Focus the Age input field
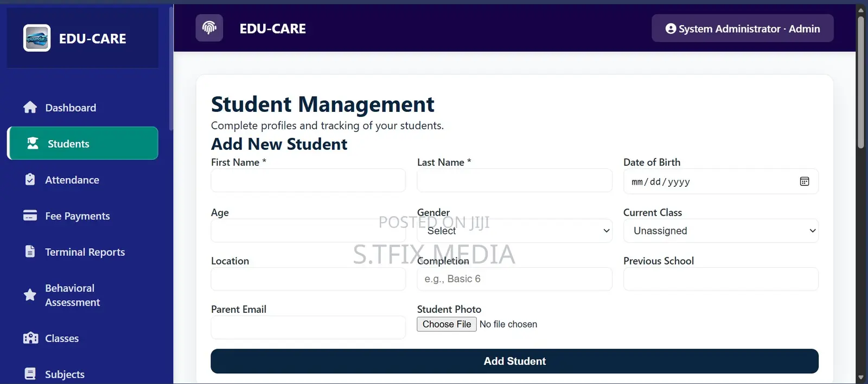Viewport: 868px width, 384px height. tap(308, 230)
